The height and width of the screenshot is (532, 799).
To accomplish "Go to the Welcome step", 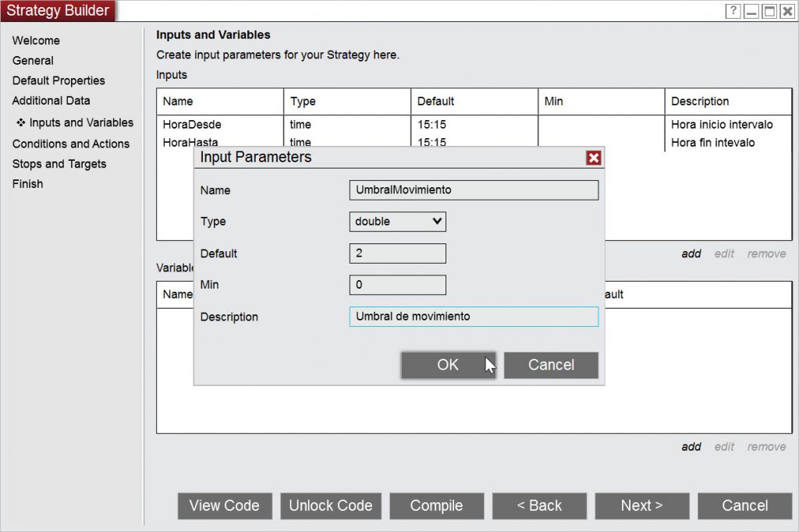I will [36, 41].
